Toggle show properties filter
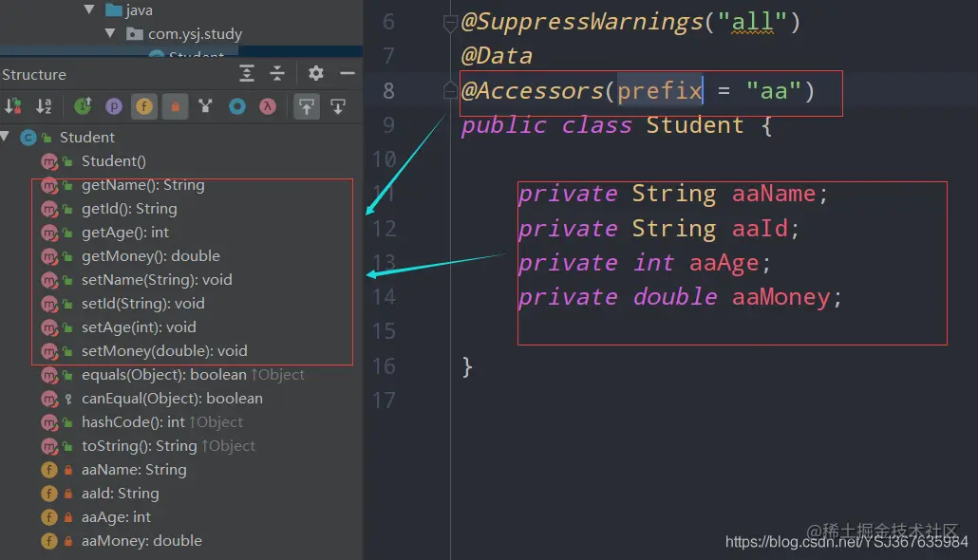The height and width of the screenshot is (560, 978). coord(114,106)
